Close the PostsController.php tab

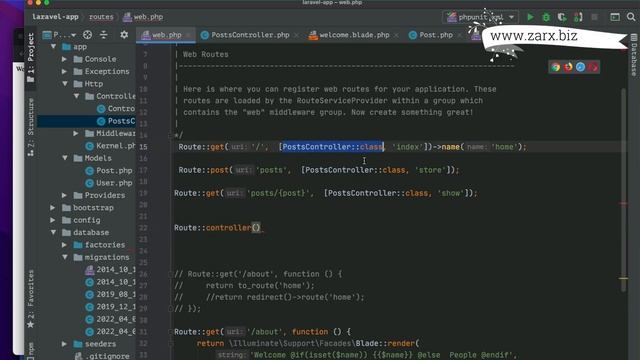point(296,36)
